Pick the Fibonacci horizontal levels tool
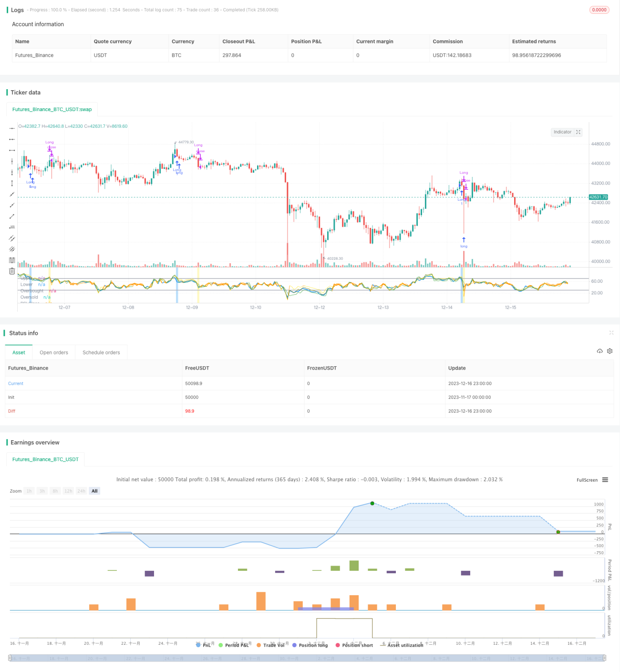Screen dimensions: 620x672 point(12,260)
